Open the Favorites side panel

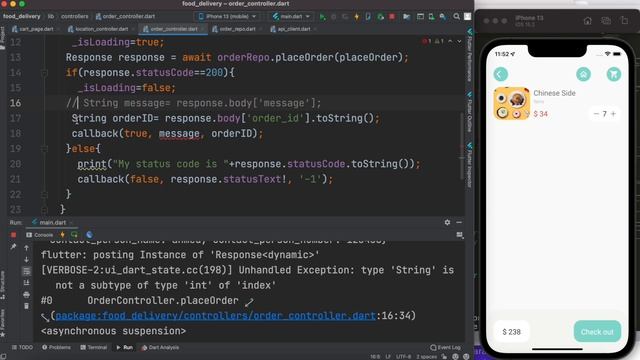[3, 323]
